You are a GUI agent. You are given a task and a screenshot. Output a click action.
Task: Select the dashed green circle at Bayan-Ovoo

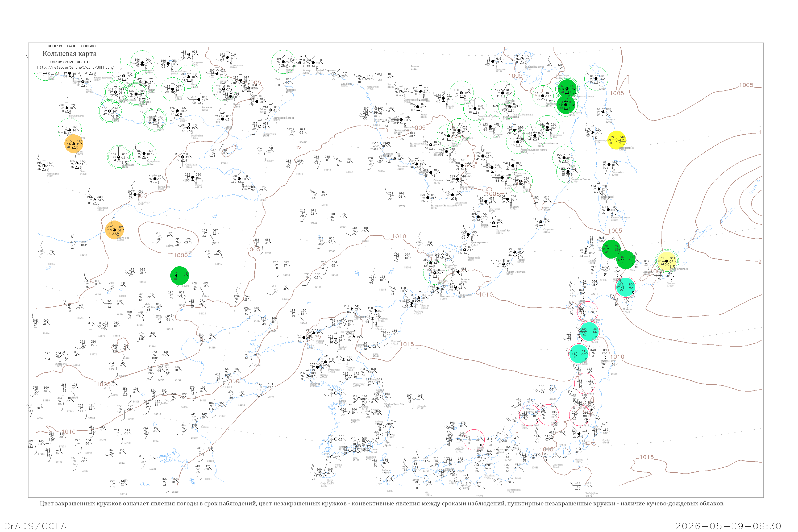coord(144,154)
